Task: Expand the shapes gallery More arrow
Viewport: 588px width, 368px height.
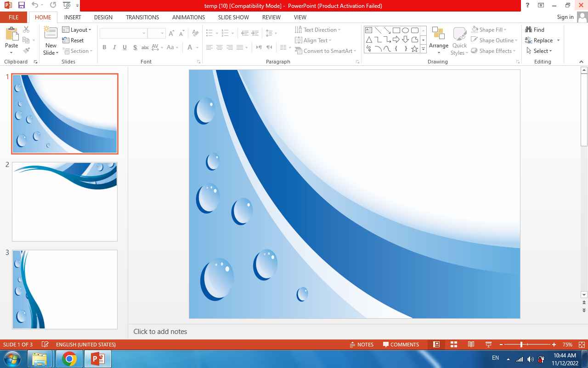Action: 423,49
